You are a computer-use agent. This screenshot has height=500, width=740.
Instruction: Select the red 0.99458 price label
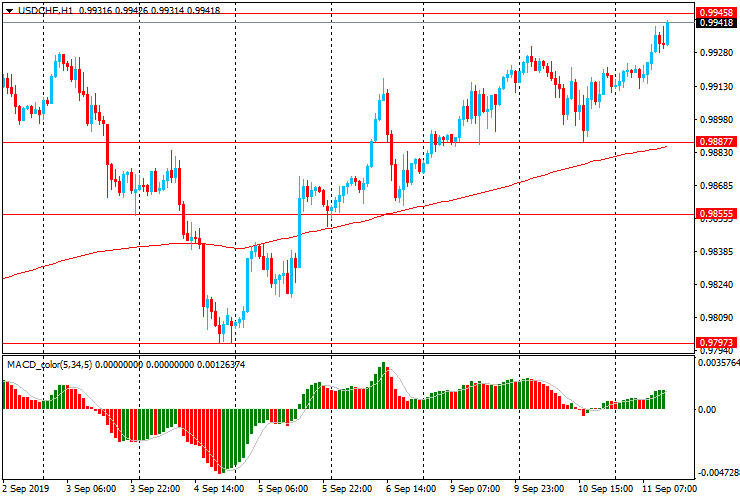(717, 11)
